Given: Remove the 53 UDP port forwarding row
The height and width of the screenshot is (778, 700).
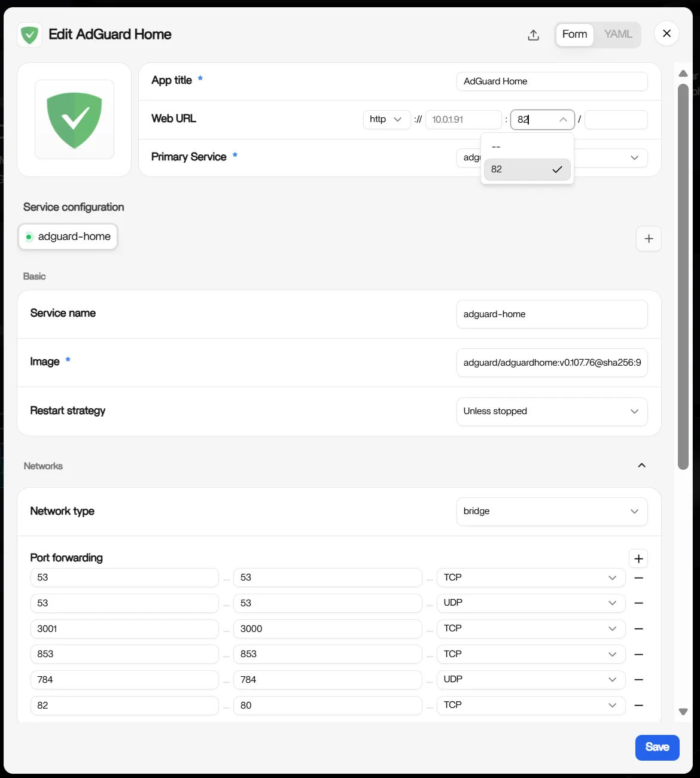Looking at the screenshot, I should click(x=638, y=603).
